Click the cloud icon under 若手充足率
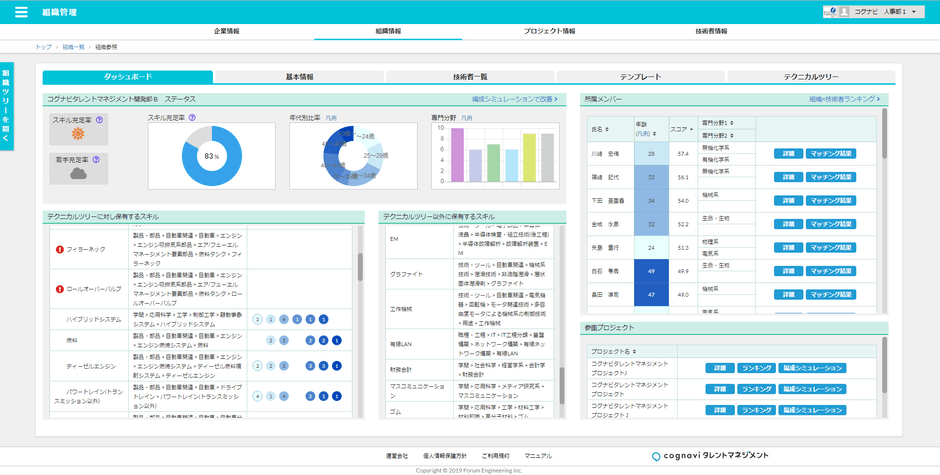The height and width of the screenshot is (475, 940). click(79, 173)
